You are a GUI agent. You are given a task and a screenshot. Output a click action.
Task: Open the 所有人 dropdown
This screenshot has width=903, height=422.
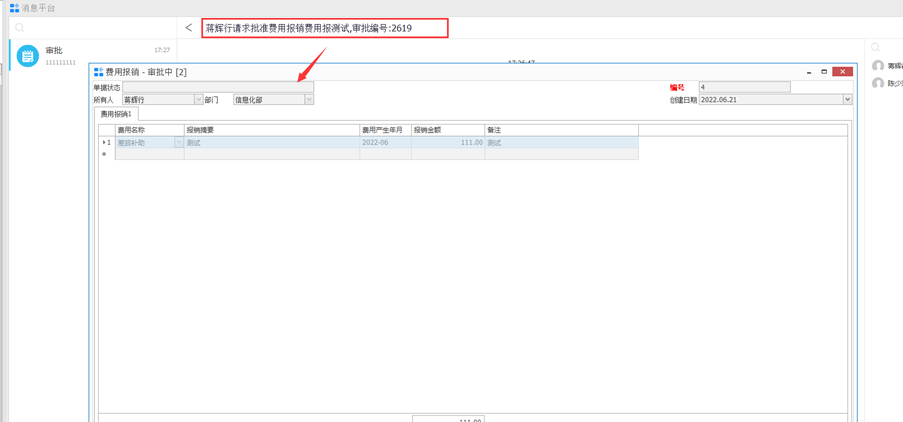point(198,100)
